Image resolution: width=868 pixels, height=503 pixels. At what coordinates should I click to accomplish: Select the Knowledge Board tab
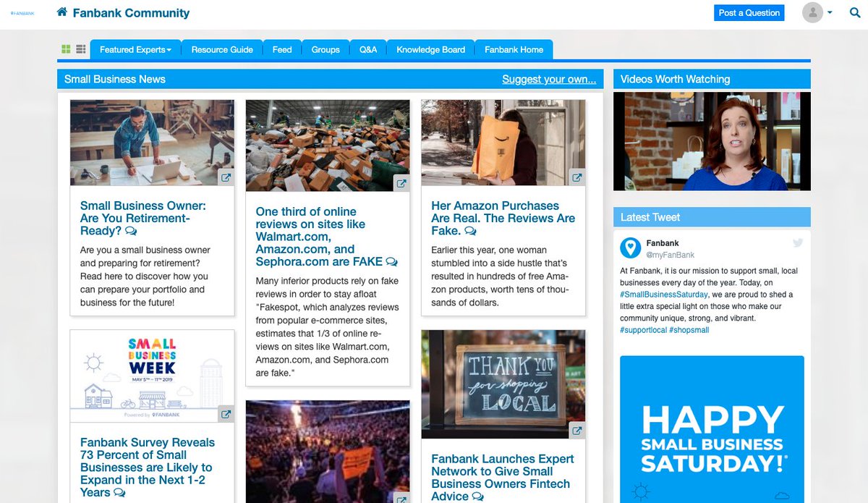(430, 50)
